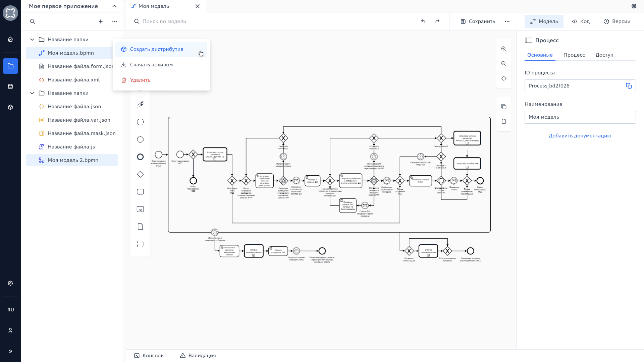
Task: Click the Наименование input field
Action: tap(580, 117)
